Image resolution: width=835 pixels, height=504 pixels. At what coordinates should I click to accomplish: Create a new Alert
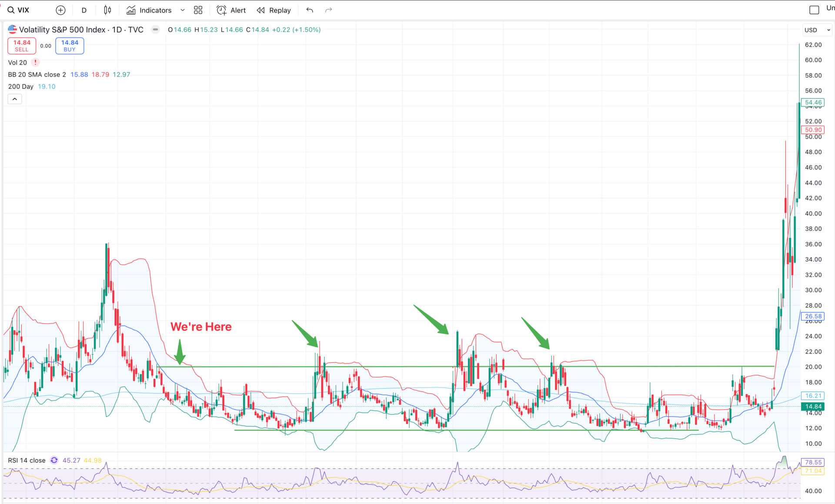click(x=231, y=10)
